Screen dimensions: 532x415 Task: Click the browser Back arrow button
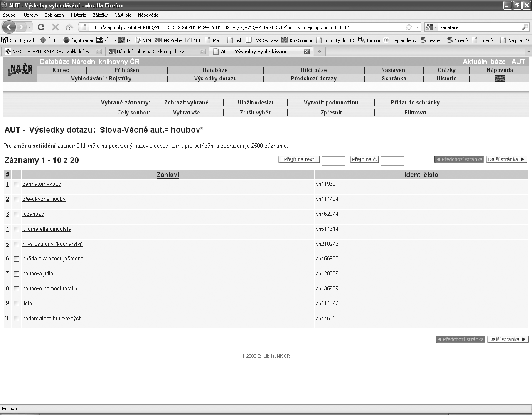(x=9, y=27)
